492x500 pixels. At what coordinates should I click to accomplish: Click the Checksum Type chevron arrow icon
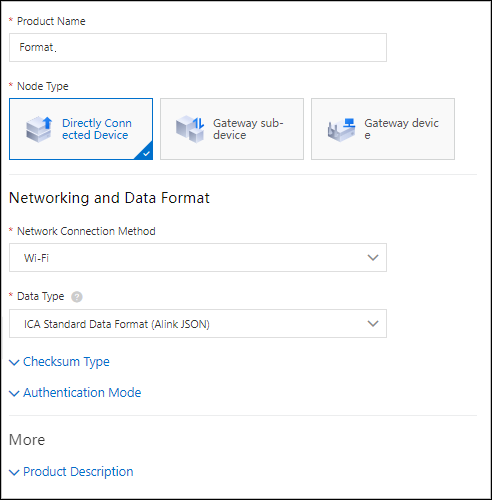[x=14, y=362]
